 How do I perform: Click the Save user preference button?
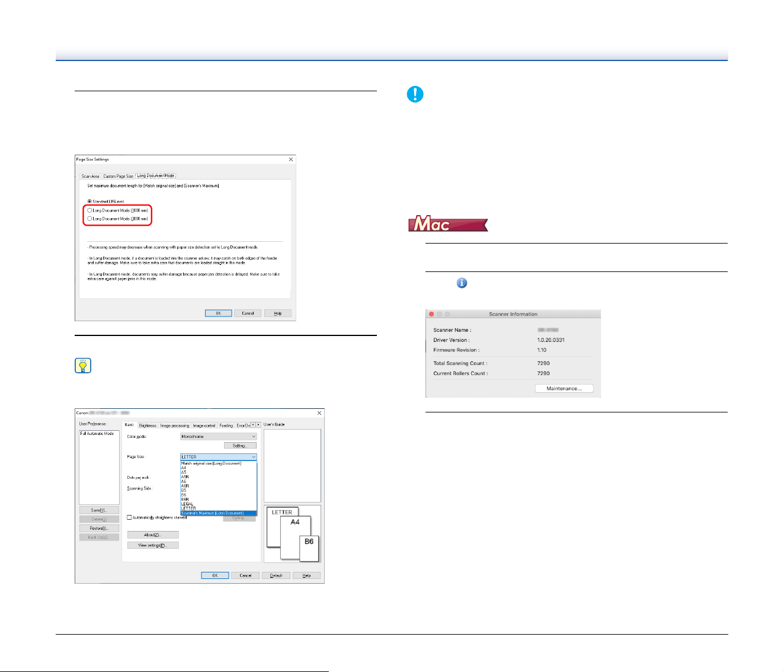coord(99,510)
